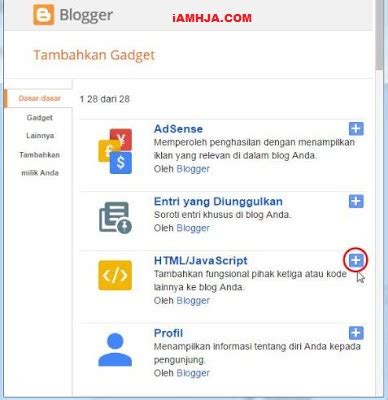Add the Profil gadget with plus button
The width and height of the screenshot is (388, 400).
pyautogui.click(x=356, y=333)
